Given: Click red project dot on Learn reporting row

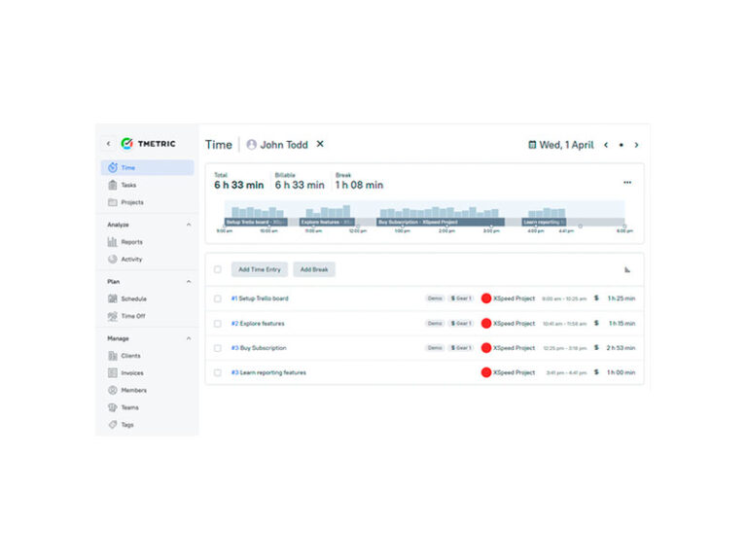Looking at the screenshot, I should pyautogui.click(x=486, y=372).
